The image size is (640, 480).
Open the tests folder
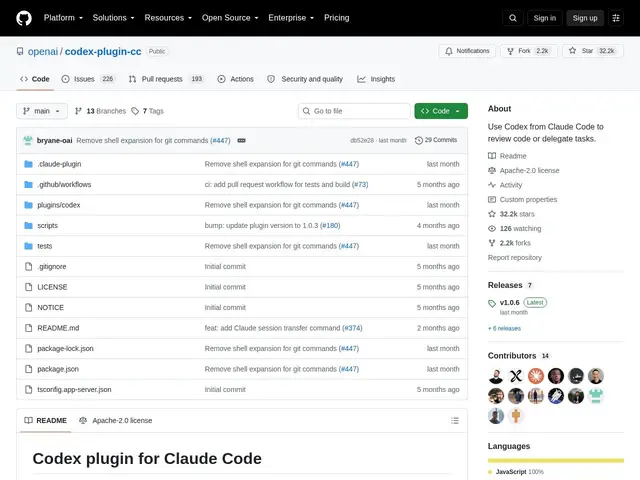click(x=44, y=246)
